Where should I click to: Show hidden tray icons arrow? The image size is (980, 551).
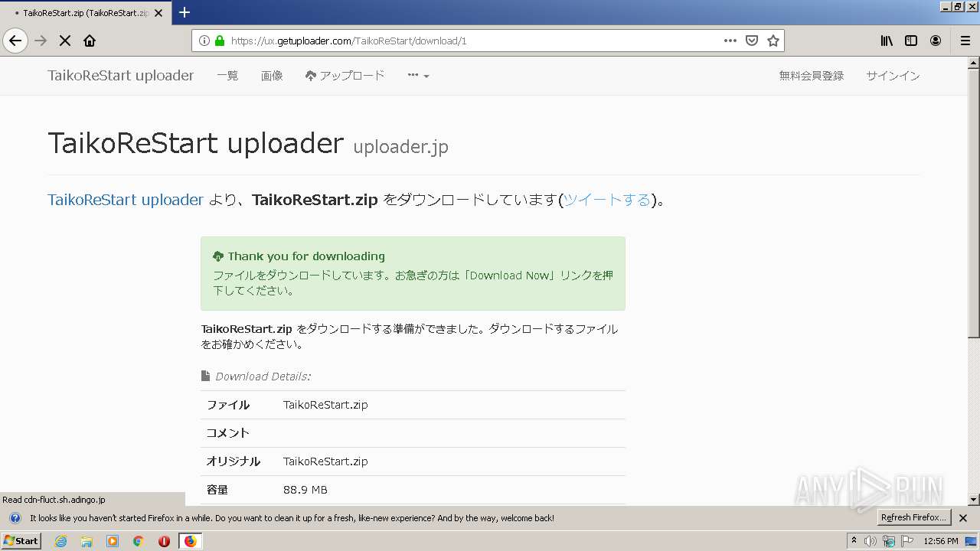click(854, 541)
